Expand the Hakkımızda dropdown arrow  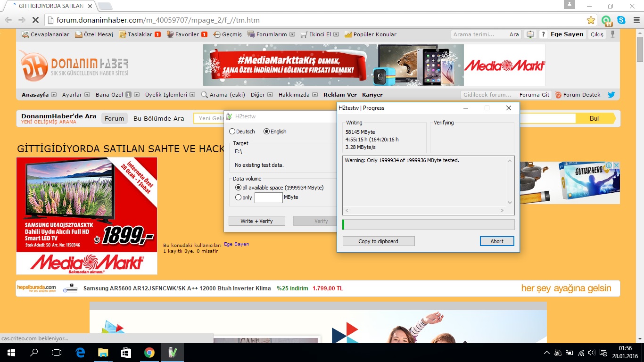tap(315, 95)
